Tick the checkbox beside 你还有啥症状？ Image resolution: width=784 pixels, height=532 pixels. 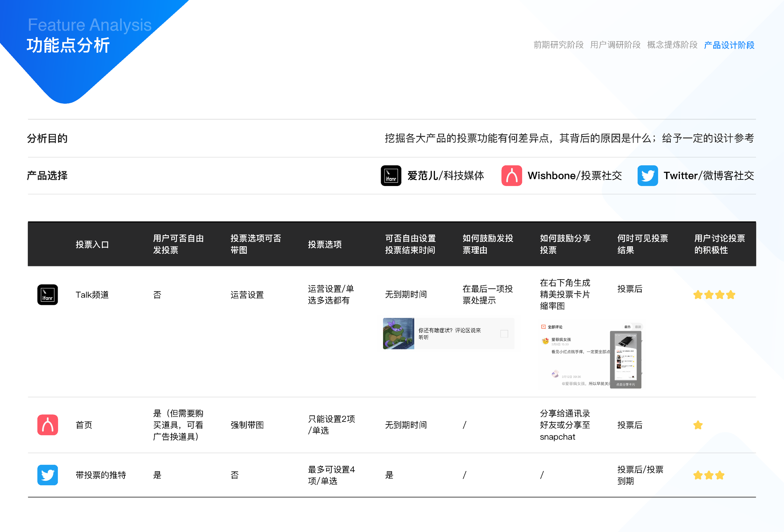click(x=504, y=334)
